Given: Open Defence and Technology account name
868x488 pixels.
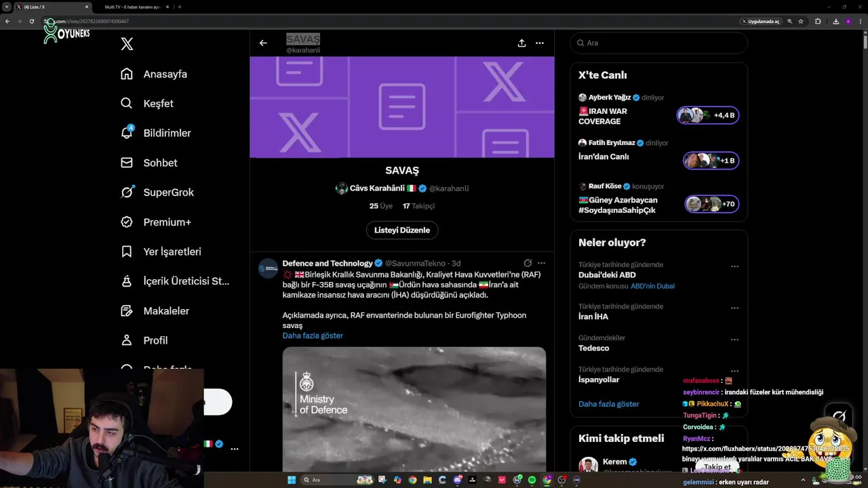Looking at the screenshot, I should click(328, 263).
